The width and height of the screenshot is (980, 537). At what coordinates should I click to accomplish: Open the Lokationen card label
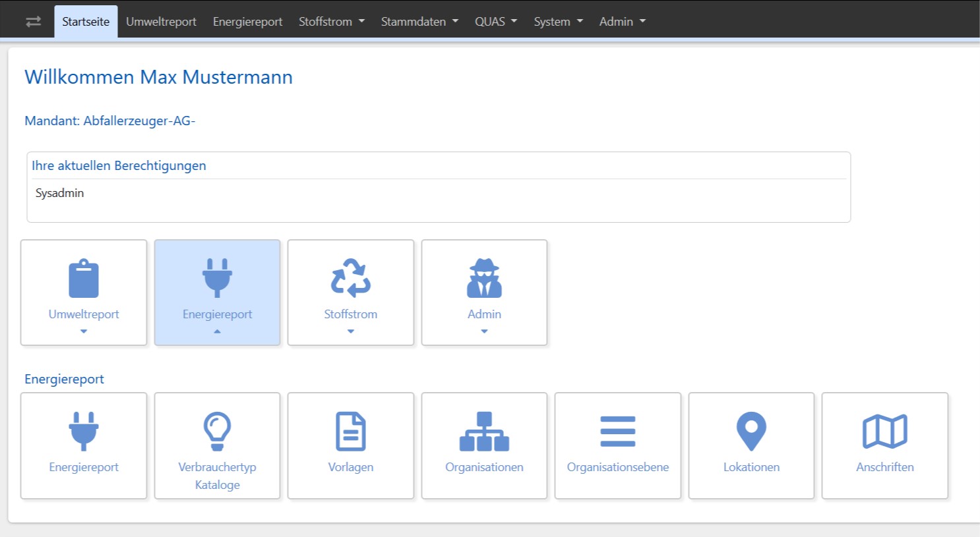point(751,467)
